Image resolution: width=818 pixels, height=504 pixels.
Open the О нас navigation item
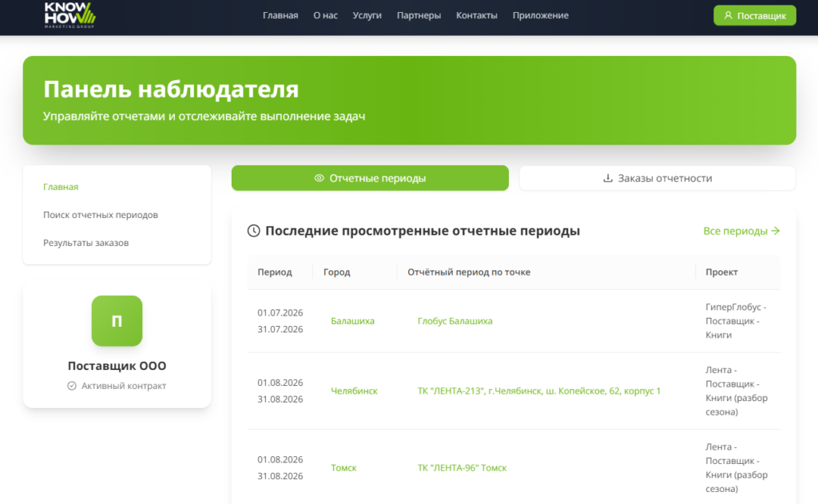pos(326,16)
